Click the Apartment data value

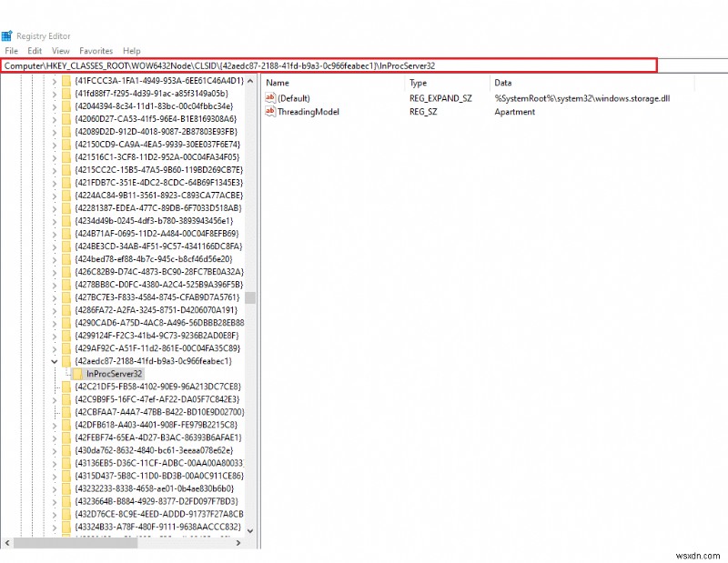pos(514,111)
